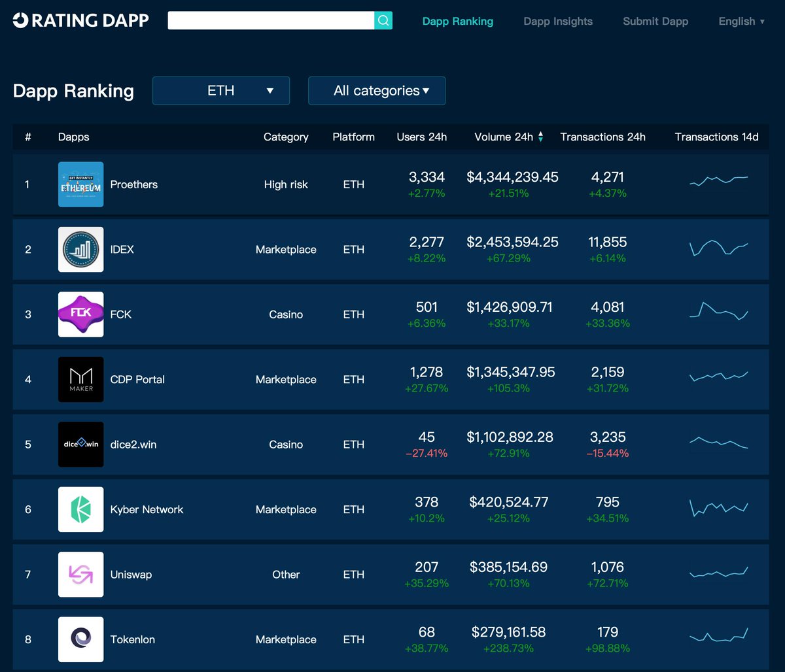Open the dice2.win name link
Screen dimensions: 785x672
[x=133, y=445]
